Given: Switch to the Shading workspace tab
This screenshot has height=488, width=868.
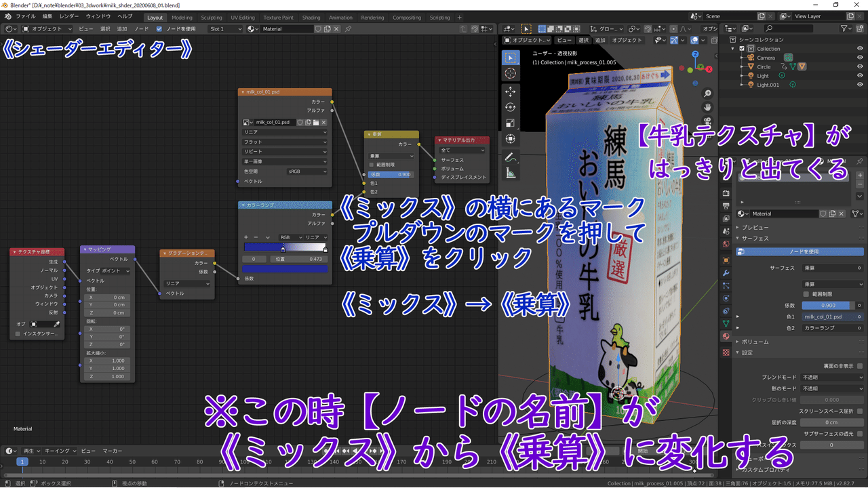Looking at the screenshot, I should coord(311,18).
